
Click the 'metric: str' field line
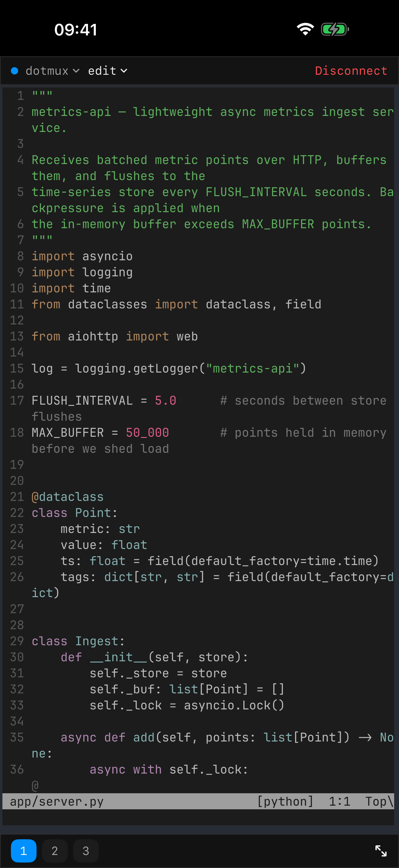coord(100,529)
